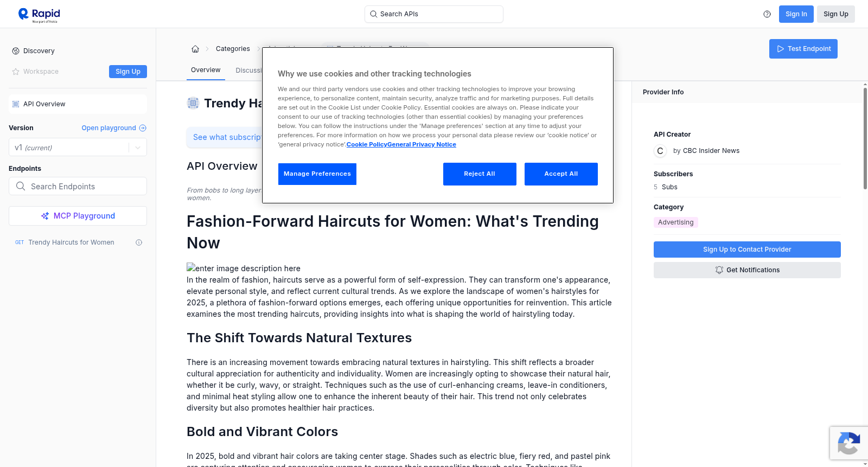868x467 pixels.
Task: Click the reCAPTCHA badge
Action: [x=848, y=443]
